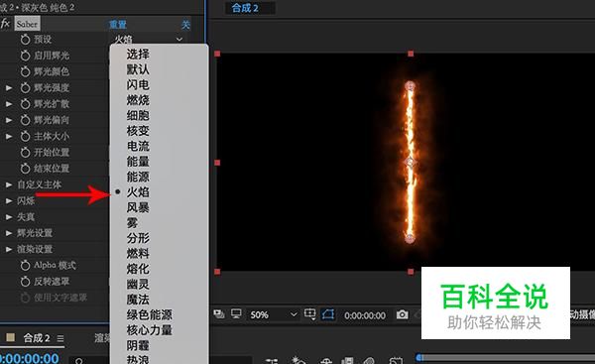Toggle stopwatch for 启用辉光 property
Screen dimensions: 595x364
click(25, 56)
